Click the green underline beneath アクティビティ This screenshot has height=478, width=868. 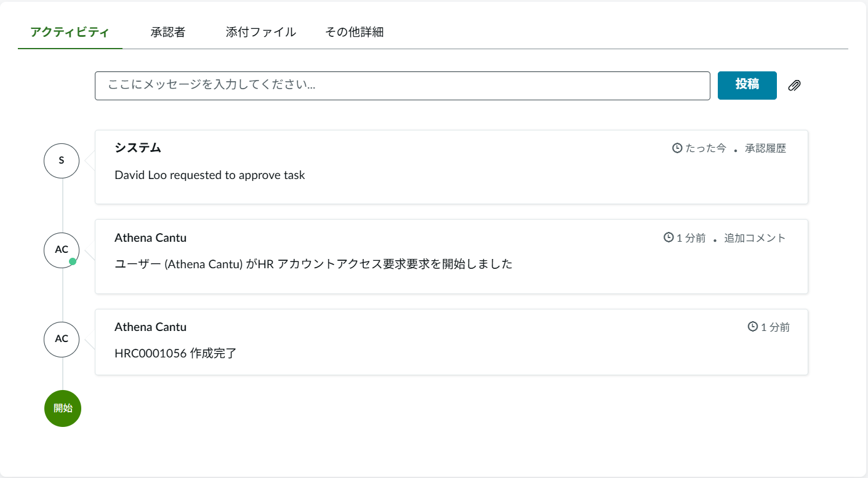tap(69, 47)
